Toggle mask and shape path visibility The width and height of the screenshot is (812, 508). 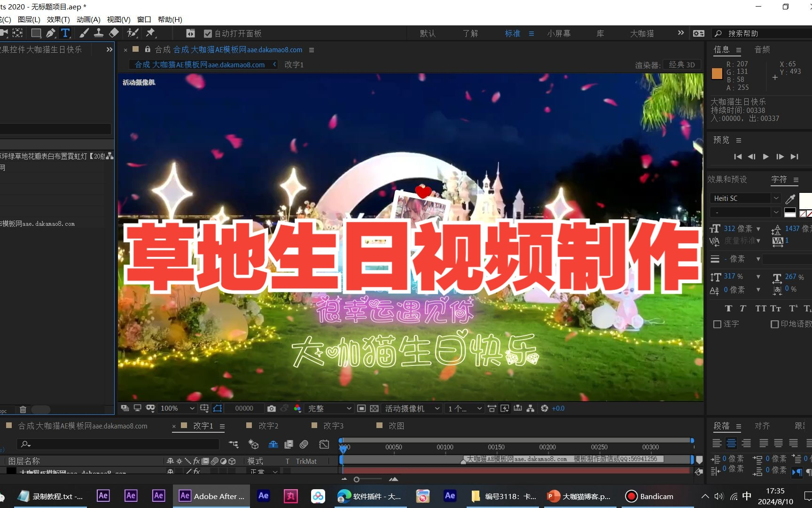[x=218, y=408]
